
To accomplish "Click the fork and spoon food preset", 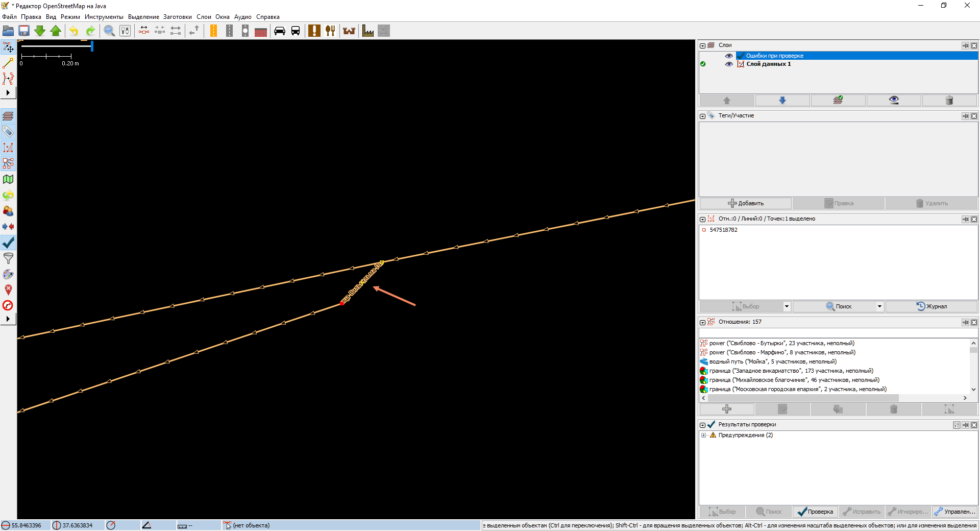I will (330, 31).
